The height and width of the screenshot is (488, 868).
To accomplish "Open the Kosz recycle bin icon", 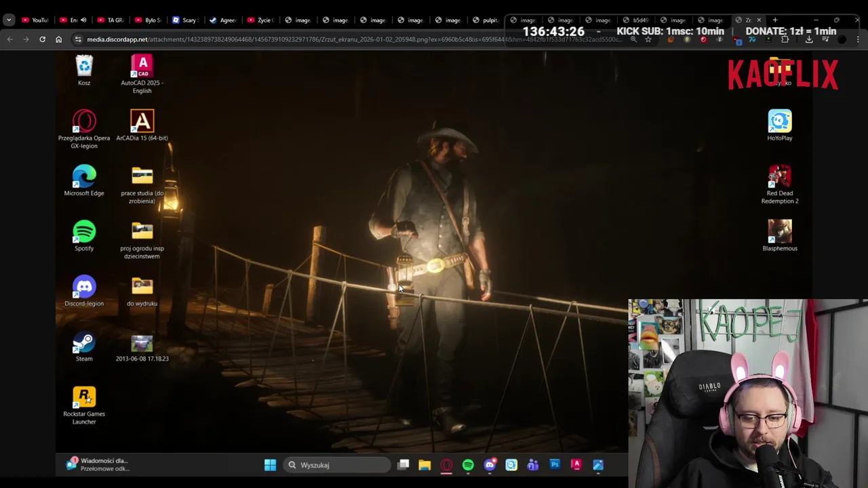I will (84, 71).
